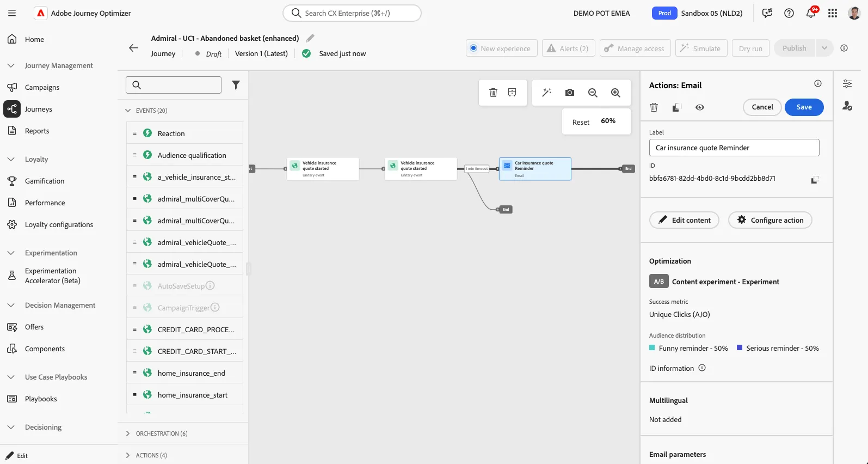The height and width of the screenshot is (464, 868).
Task: Open notifications bell
Action: 811,13
